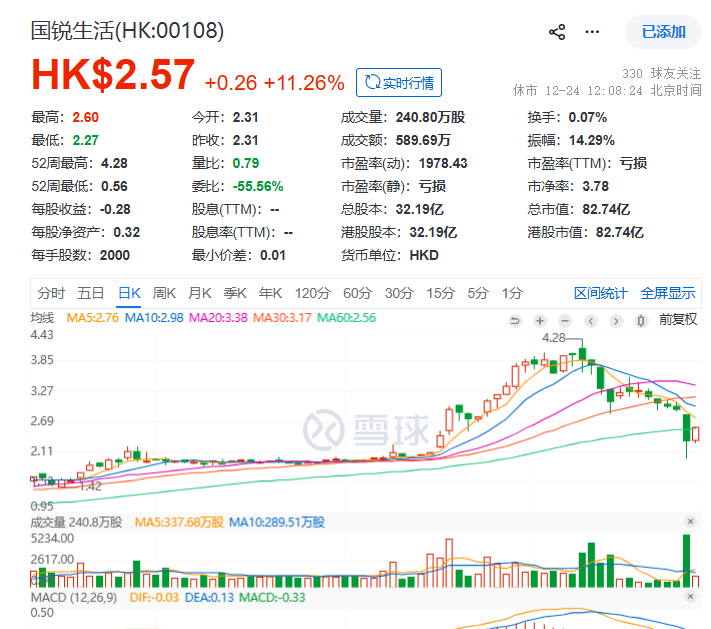Switch to the 分时 chart tab
The height and width of the screenshot is (629, 711).
tap(51, 293)
